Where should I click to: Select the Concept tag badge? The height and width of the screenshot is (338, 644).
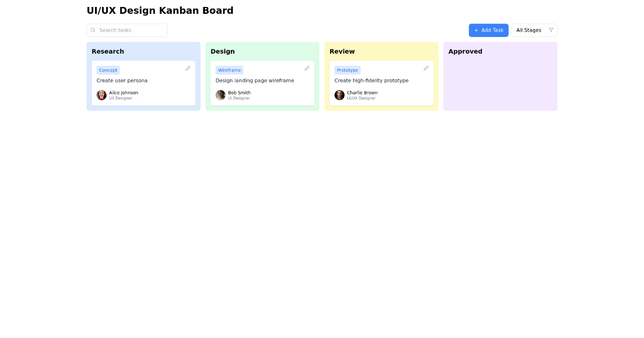[x=108, y=70]
